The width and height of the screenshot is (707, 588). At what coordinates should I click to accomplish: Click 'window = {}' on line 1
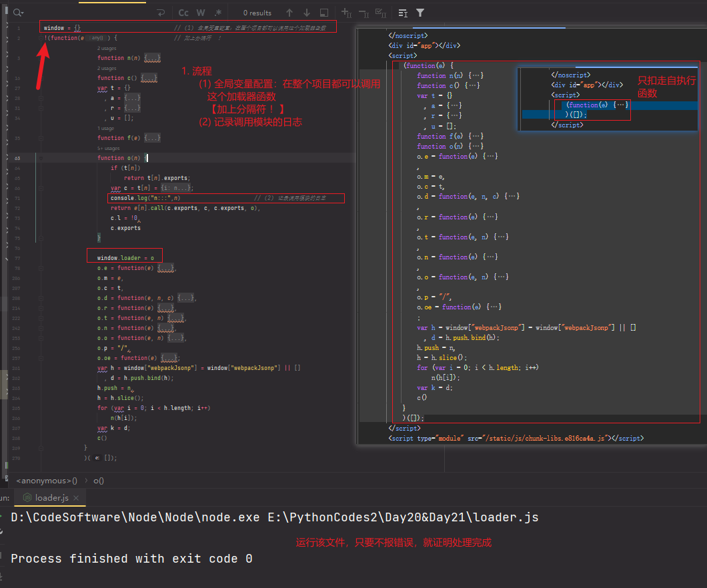[62, 28]
